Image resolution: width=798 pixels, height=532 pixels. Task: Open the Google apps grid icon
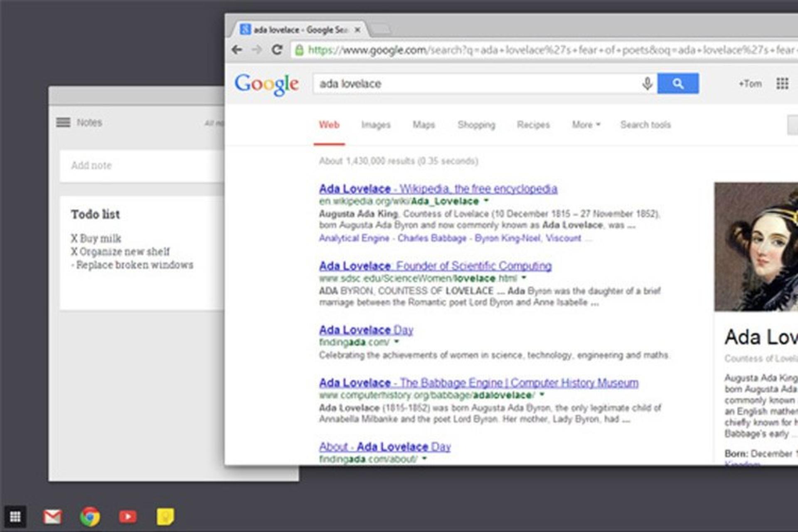click(782, 84)
